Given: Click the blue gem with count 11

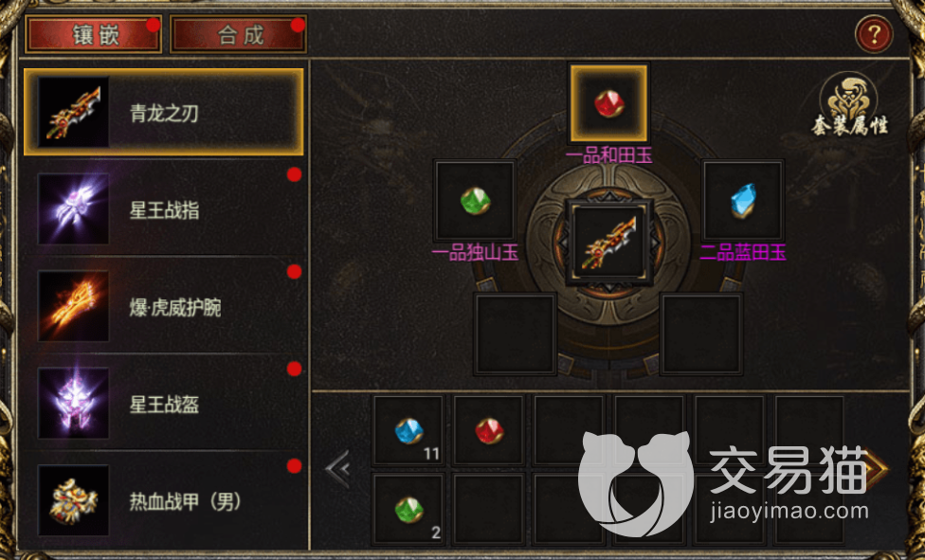Looking at the screenshot, I should click(x=408, y=431).
